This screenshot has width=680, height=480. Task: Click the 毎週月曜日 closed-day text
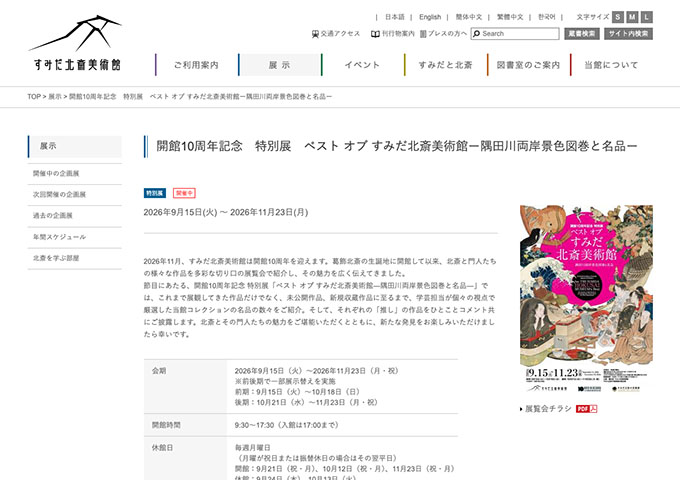[252, 447]
